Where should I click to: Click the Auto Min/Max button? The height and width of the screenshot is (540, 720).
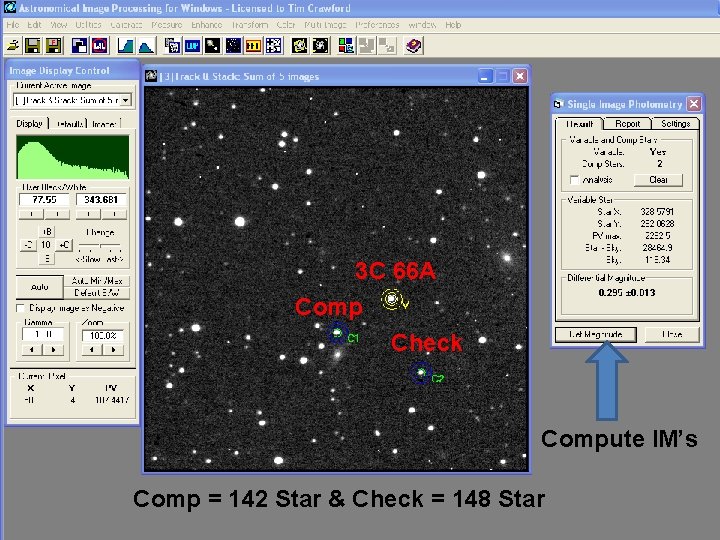point(97,281)
